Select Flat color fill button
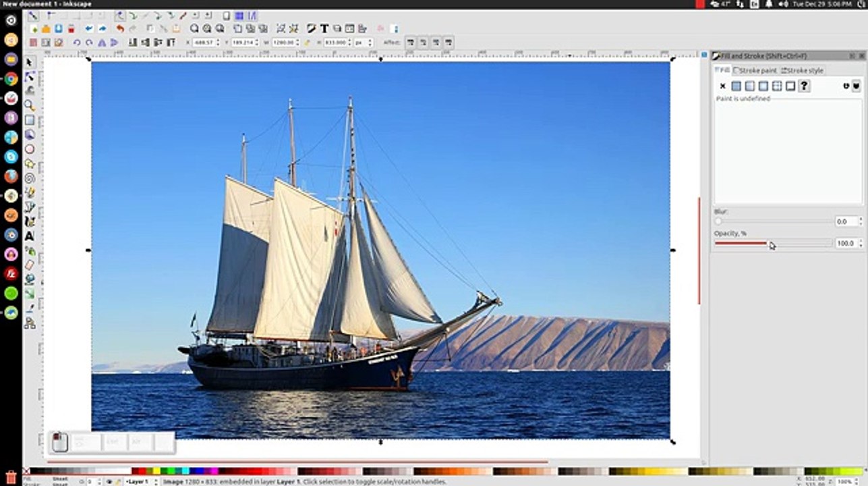This screenshot has height=486, width=868. click(x=736, y=86)
